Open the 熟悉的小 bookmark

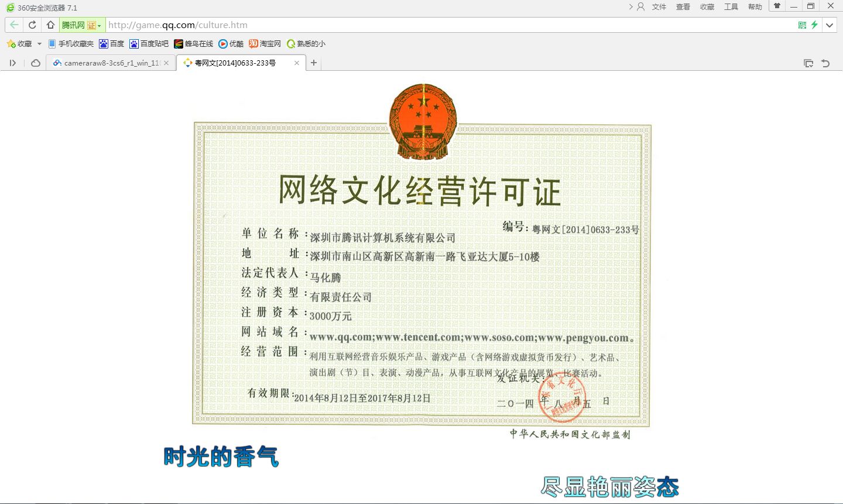click(x=306, y=44)
